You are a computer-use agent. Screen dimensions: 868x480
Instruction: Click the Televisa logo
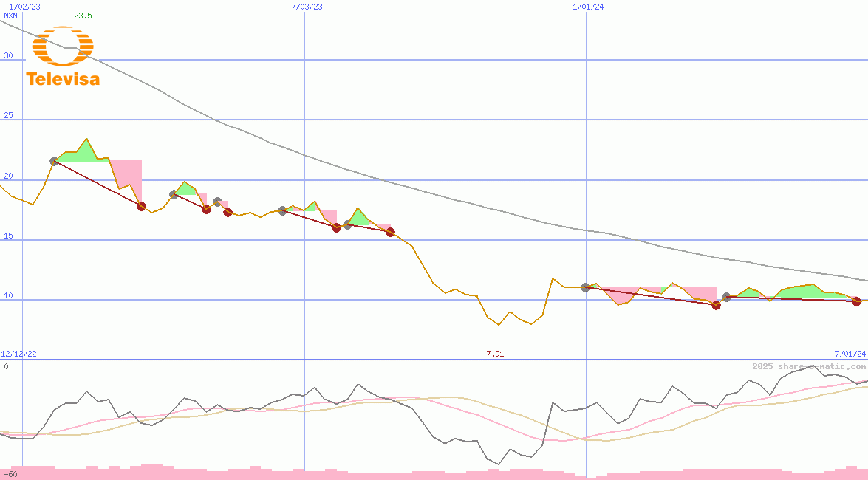(63, 57)
